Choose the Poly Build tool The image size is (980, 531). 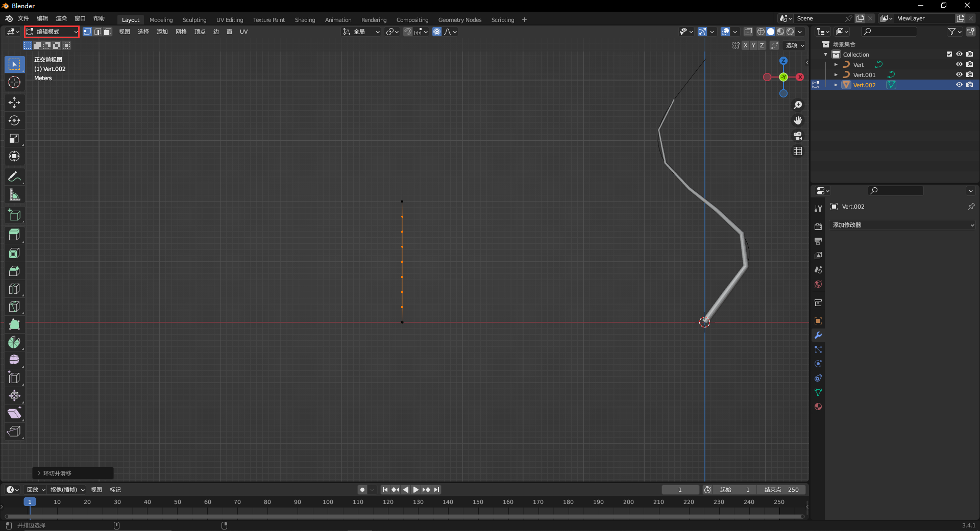coord(14,324)
